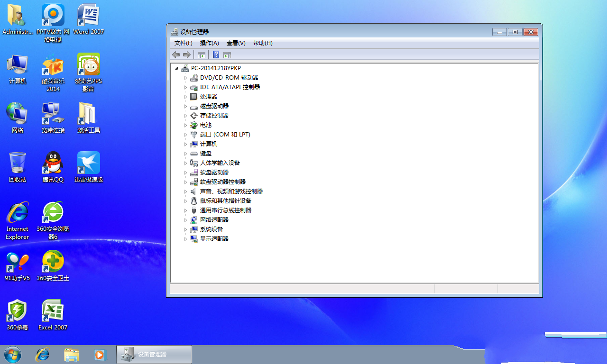Click the 设备管理器 taskbar button
Image resolution: width=607 pixels, height=364 pixels.
tap(154, 354)
